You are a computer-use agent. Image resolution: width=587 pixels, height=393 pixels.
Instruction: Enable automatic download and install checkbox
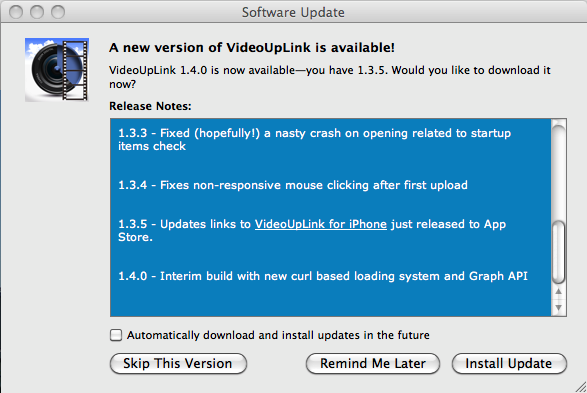116,335
